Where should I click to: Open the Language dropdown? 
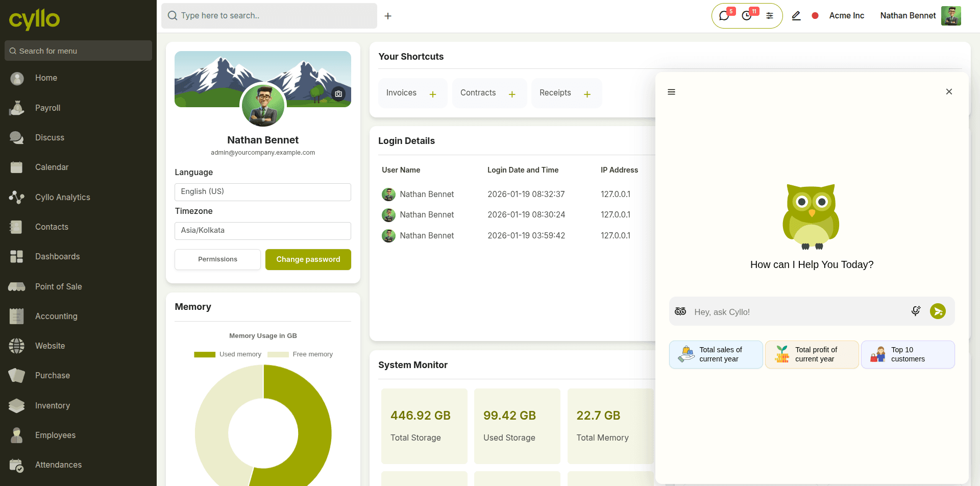click(263, 192)
